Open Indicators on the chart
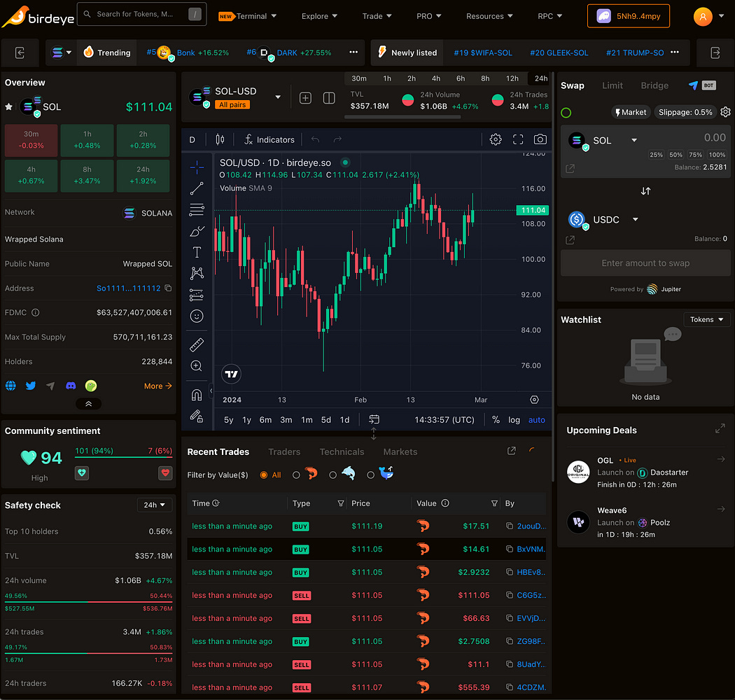The height and width of the screenshot is (700, 735). point(269,139)
